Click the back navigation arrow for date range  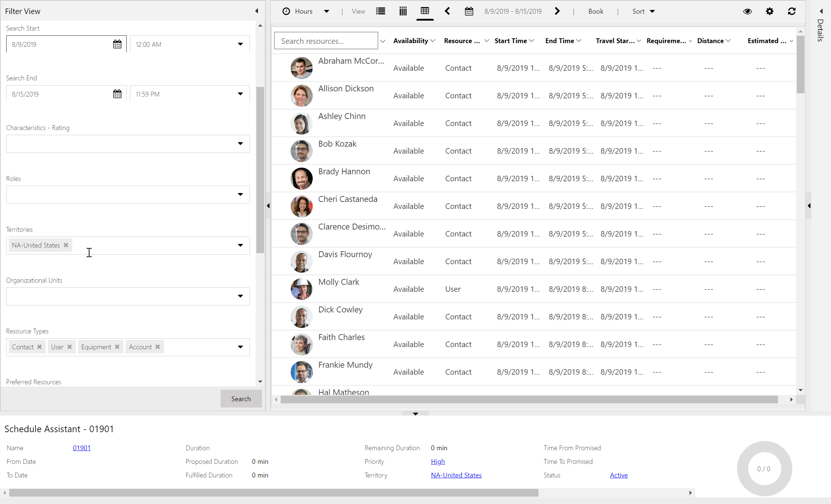[448, 11]
